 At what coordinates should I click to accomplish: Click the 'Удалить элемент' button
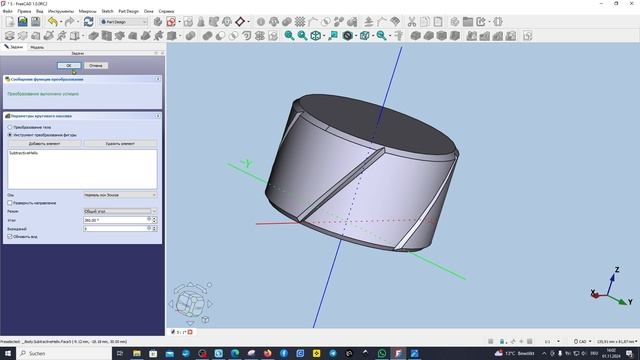[x=120, y=144]
